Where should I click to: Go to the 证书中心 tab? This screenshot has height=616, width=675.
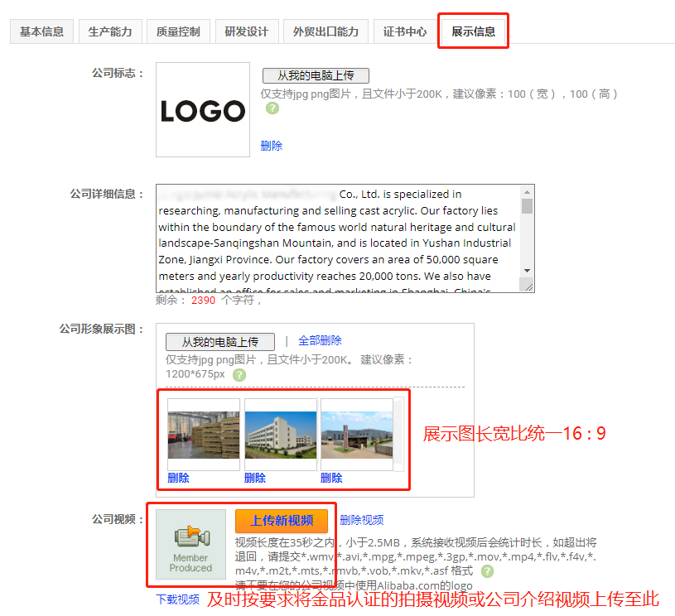405,31
